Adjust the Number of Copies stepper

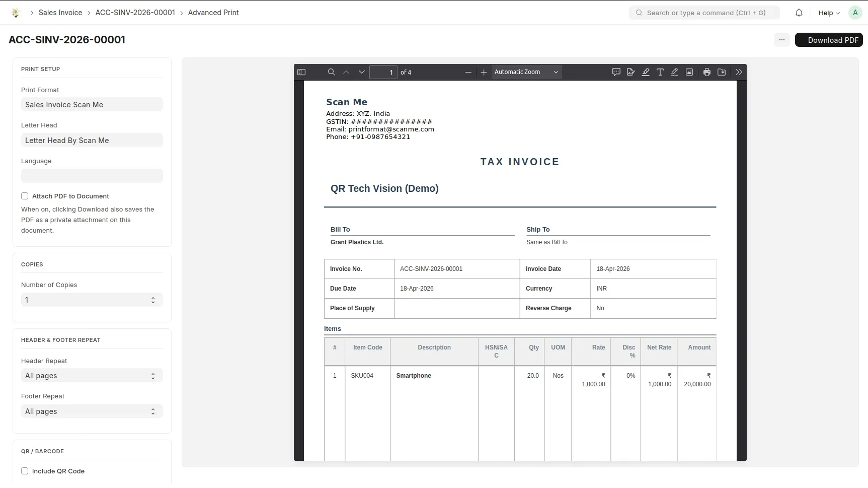point(153,300)
